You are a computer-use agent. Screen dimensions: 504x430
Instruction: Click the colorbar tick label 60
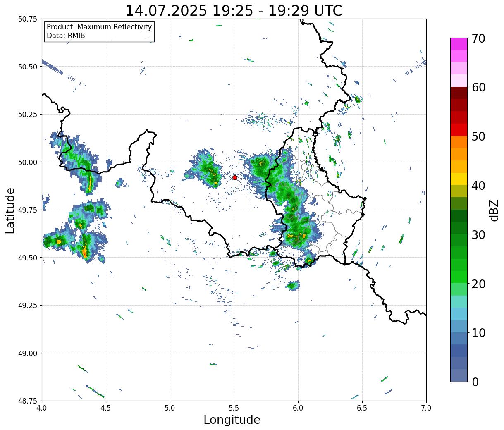[478, 87]
